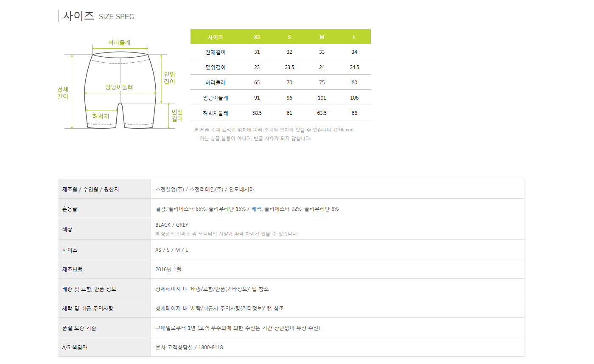594x364 pixels.
Task: Click the XS / S / M / L size list
Action: [172, 250]
